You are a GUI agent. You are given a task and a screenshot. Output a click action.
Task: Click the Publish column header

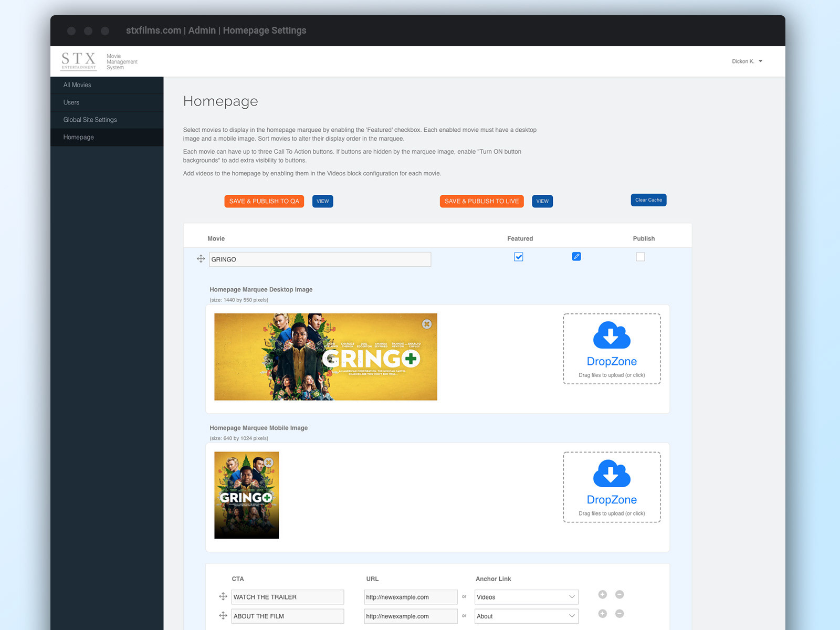point(644,238)
